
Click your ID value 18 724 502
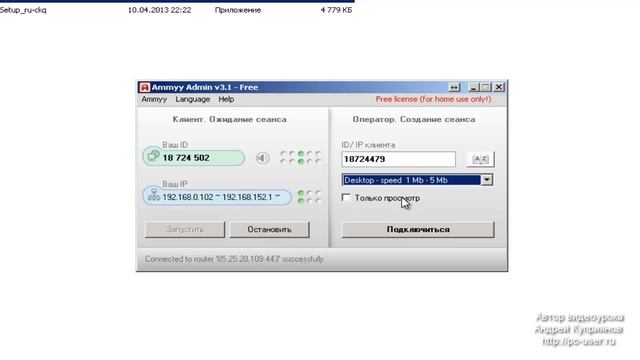pyautogui.click(x=186, y=158)
